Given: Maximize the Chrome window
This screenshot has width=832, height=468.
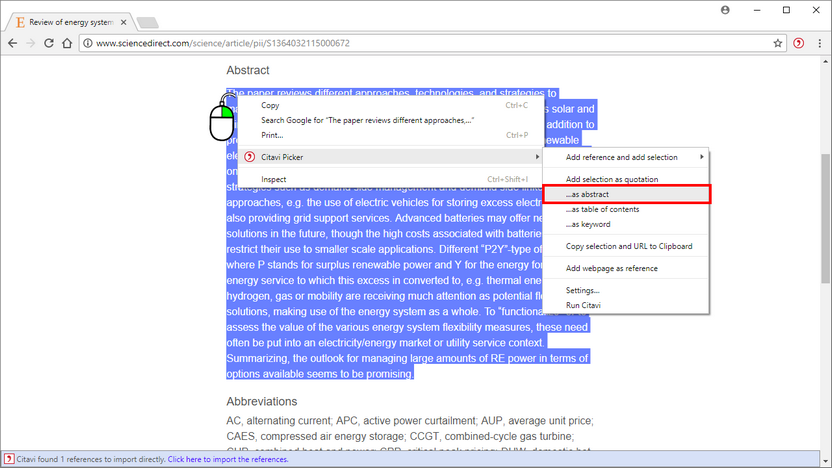Looking at the screenshot, I should tap(786, 10).
